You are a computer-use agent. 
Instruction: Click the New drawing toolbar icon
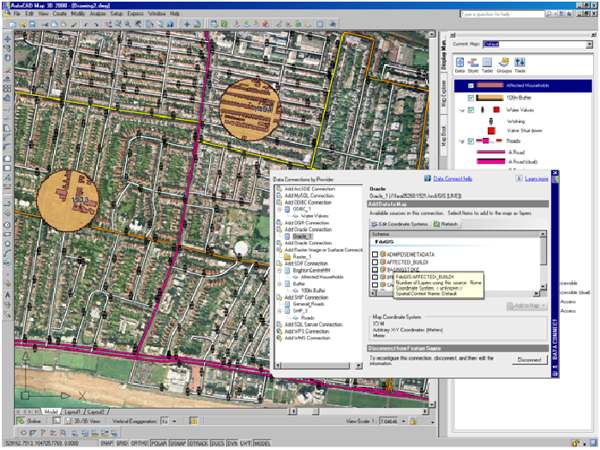(x=13, y=24)
